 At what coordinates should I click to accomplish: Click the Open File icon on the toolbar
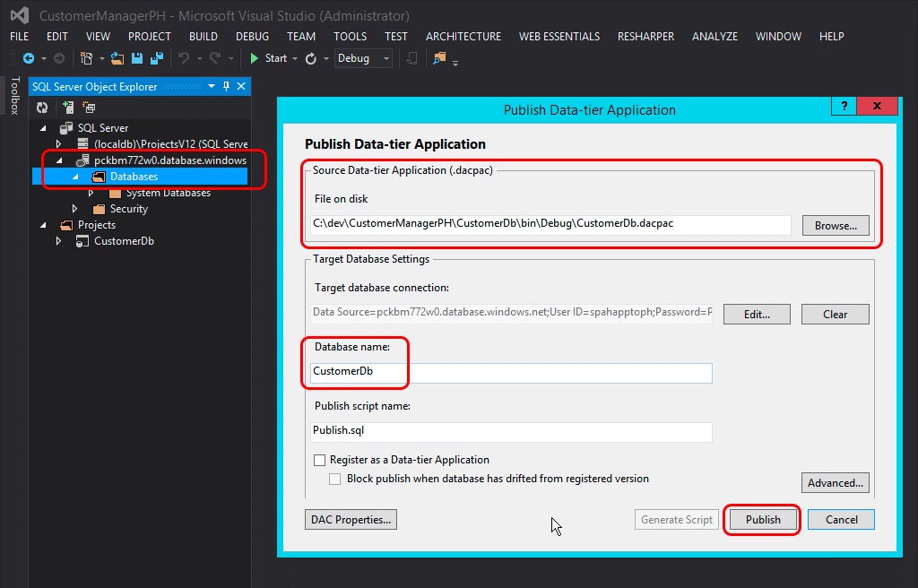tap(117, 58)
